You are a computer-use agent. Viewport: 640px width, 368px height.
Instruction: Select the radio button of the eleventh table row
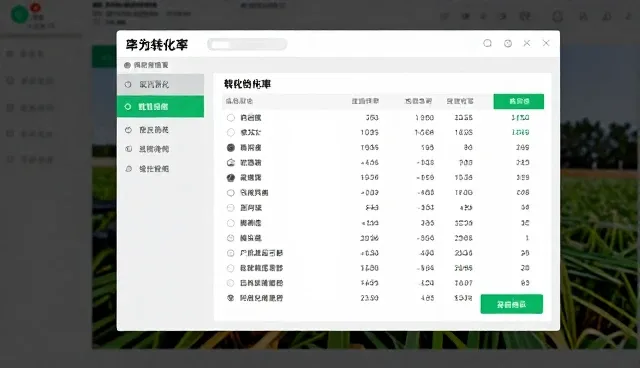[x=231, y=268]
